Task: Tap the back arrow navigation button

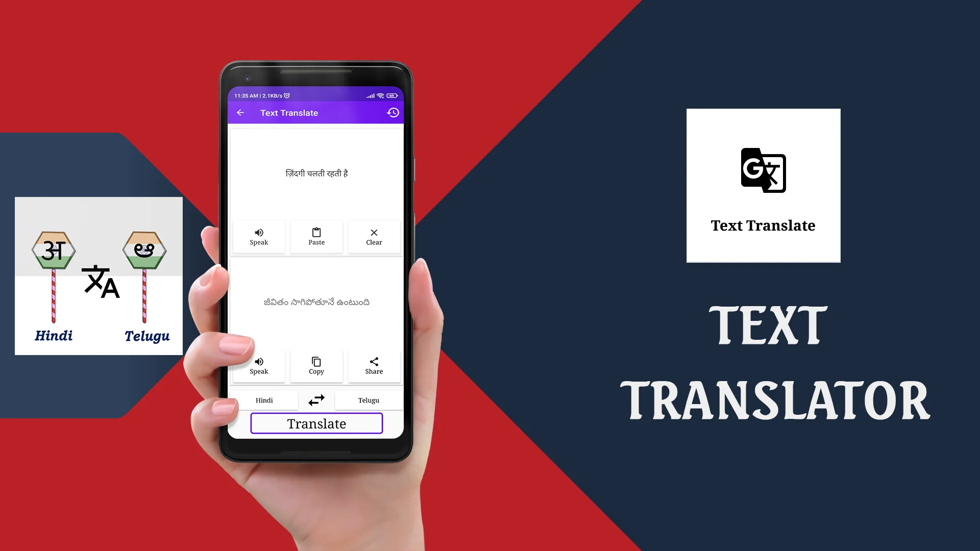Action: (x=241, y=112)
